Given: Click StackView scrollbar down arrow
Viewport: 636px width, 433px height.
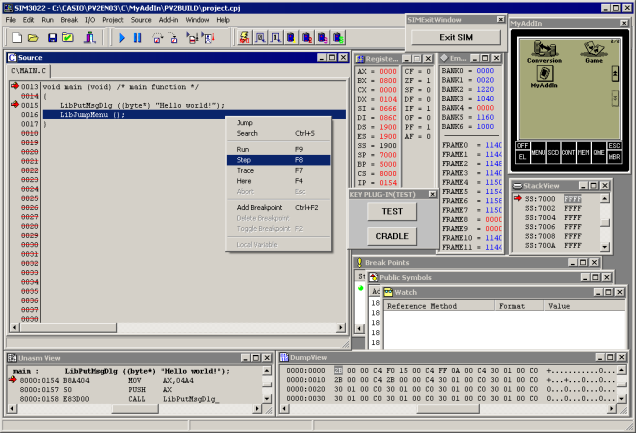Looking at the screenshot, I should click(x=605, y=247).
